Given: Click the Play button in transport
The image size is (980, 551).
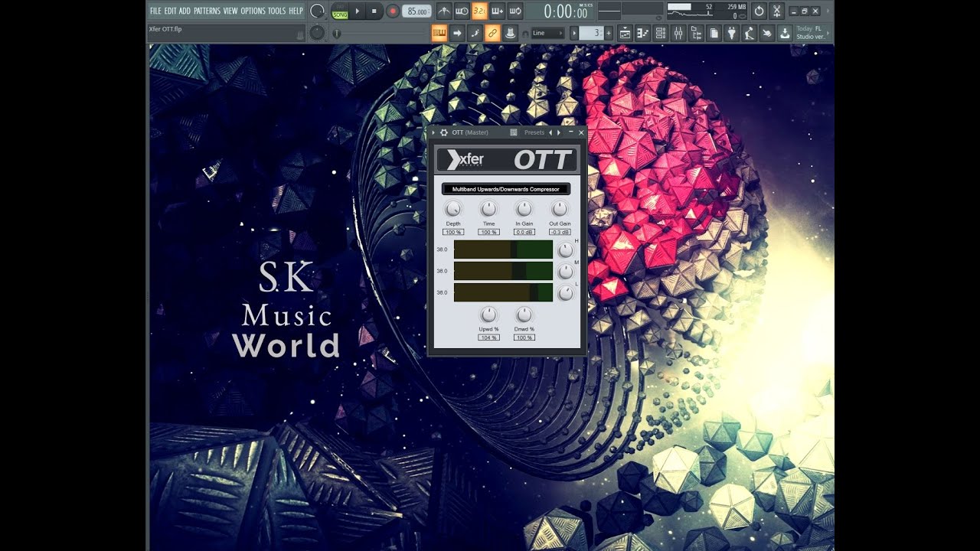Looking at the screenshot, I should click(x=357, y=11).
